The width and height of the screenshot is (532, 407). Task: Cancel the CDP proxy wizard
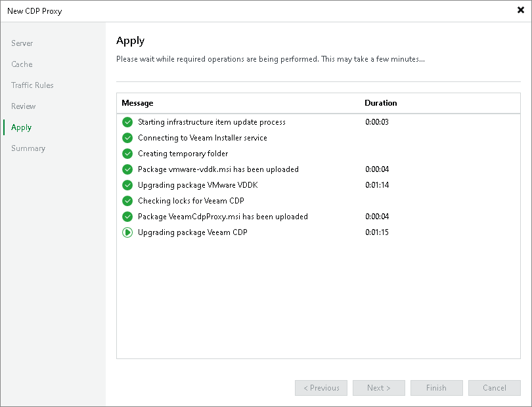(x=495, y=388)
